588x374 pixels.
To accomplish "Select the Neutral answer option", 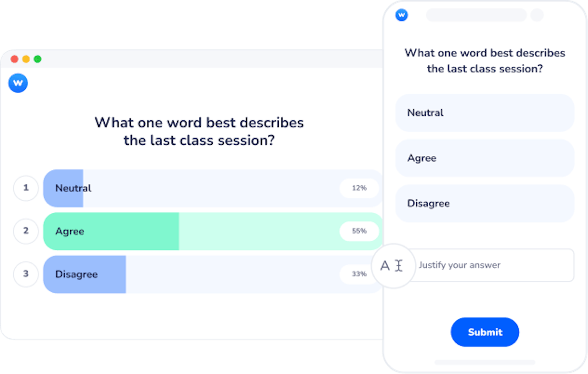I will click(x=485, y=113).
